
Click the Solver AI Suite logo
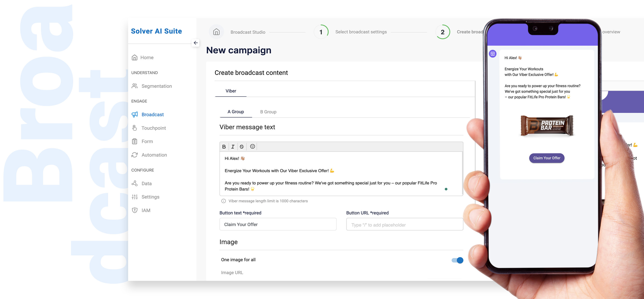tap(156, 31)
